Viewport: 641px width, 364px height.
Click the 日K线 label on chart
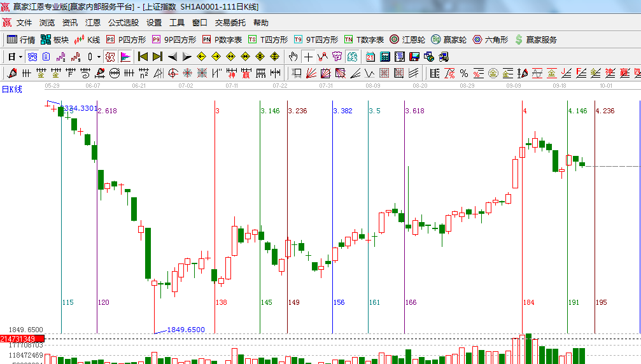click(x=11, y=89)
